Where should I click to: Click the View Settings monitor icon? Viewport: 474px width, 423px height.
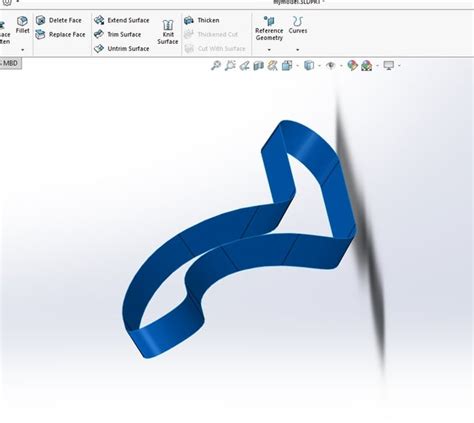[x=389, y=65]
